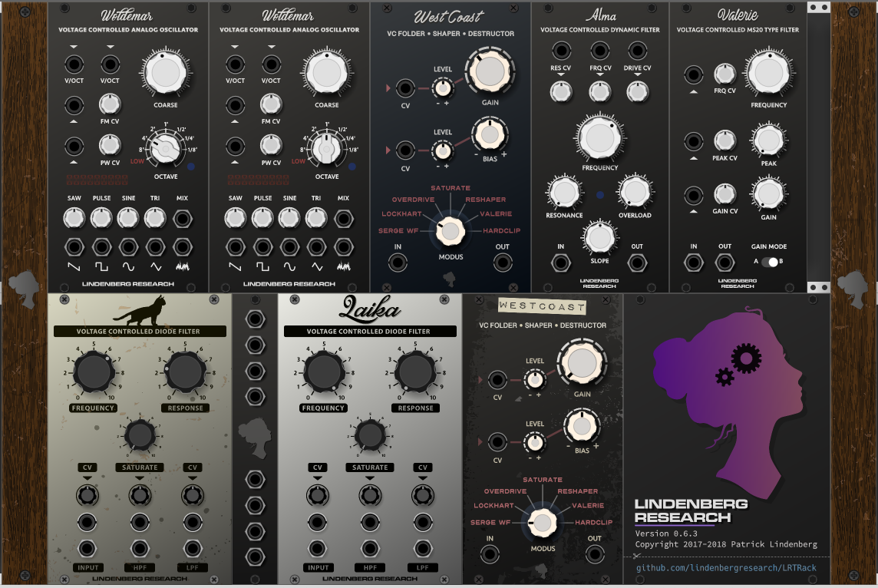This screenshot has height=588, width=878.
Task: Click the DRIVE CV jack on Alma filter
Action: [x=637, y=51]
